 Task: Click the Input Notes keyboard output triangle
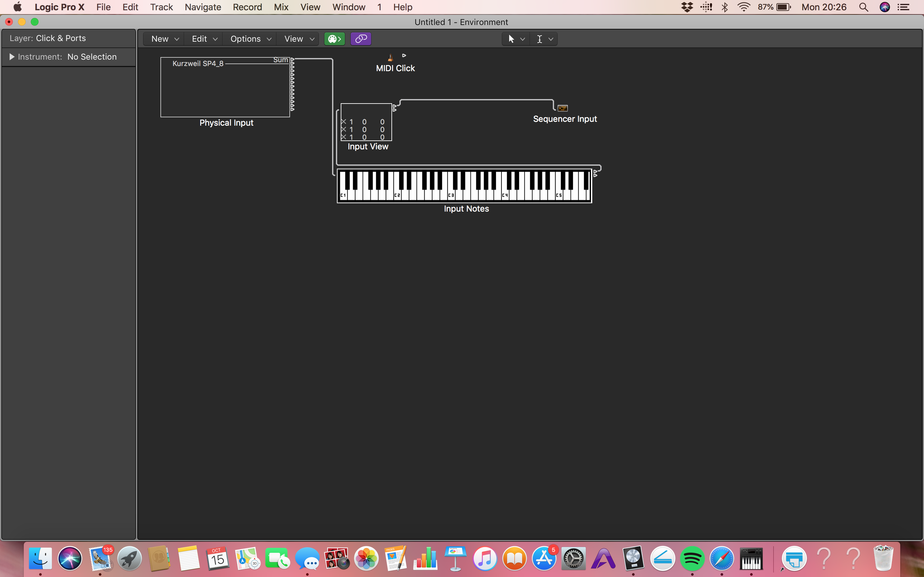(x=595, y=171)
